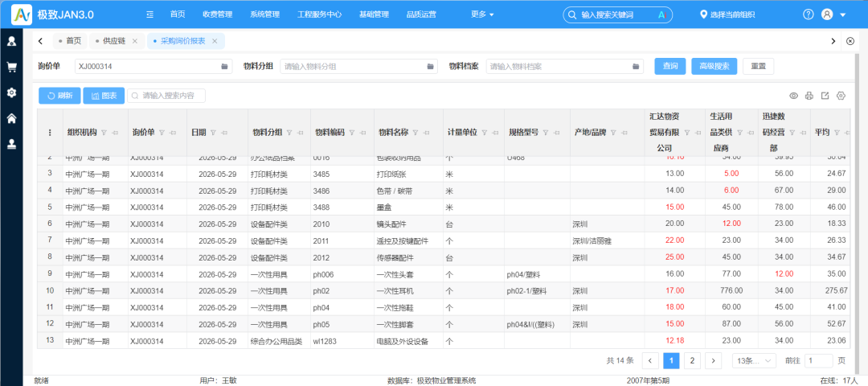Expand the 更多 menu dropdown

[482, 14]
